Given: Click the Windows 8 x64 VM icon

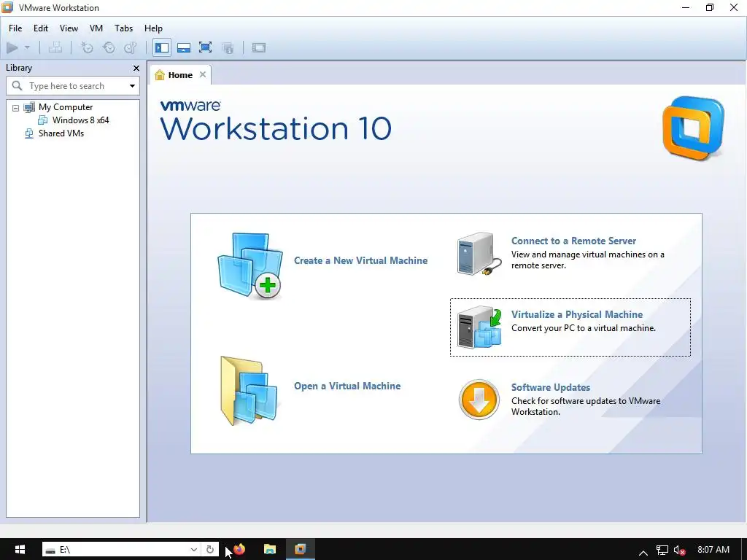Looking at the screenshot, I should click(43, 120).
